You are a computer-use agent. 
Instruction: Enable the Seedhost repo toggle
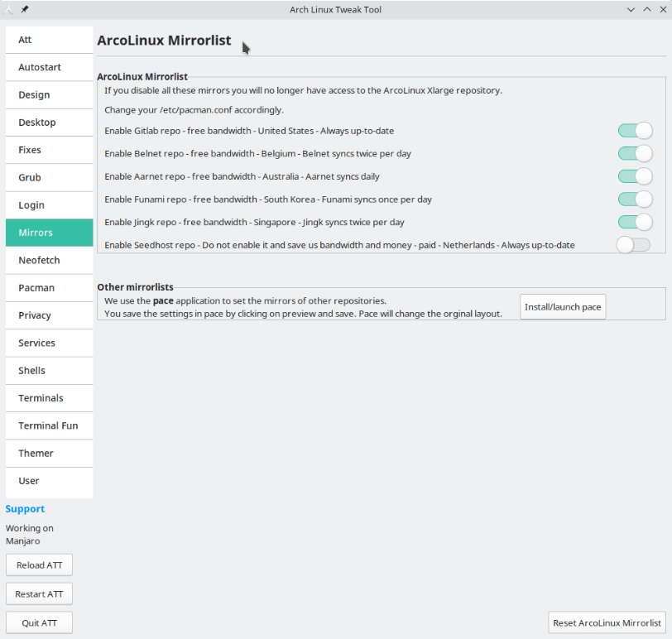pyautogui.click(x=633, y=245)
